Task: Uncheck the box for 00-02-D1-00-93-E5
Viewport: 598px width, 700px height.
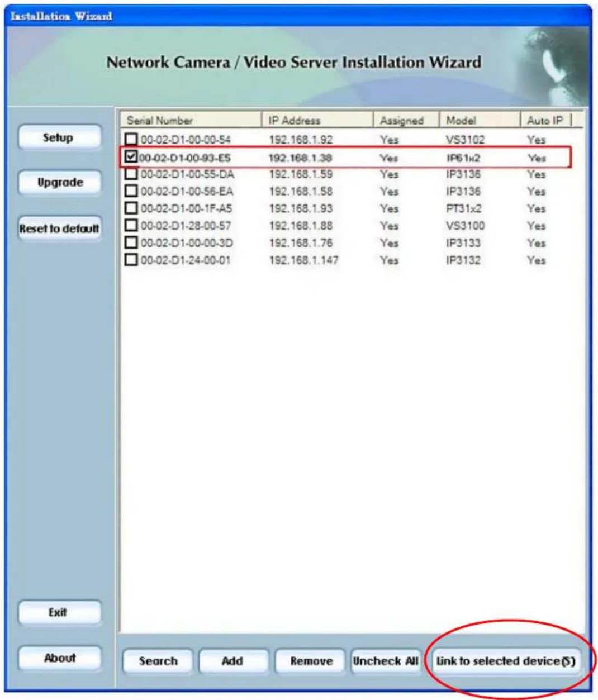Action: point(131,158)
